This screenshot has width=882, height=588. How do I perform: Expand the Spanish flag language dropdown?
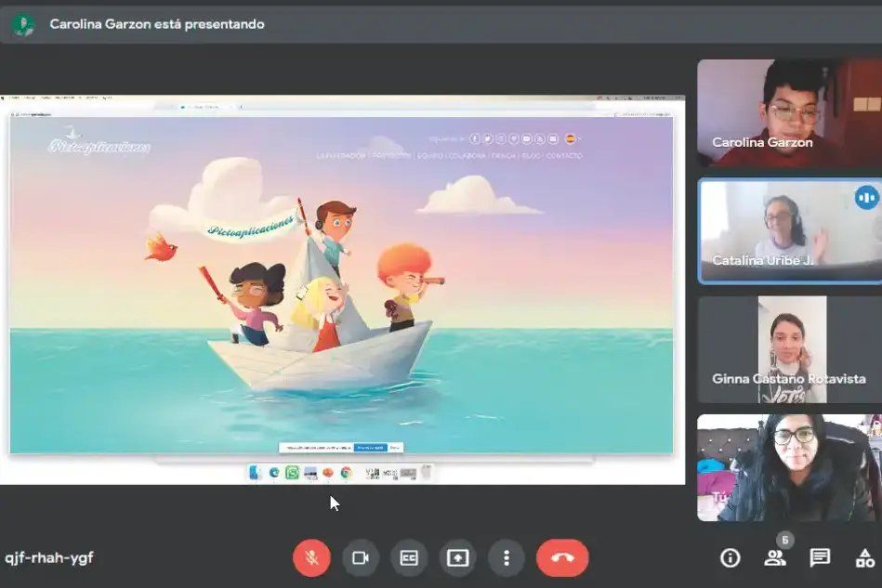(x=573, y=138)
